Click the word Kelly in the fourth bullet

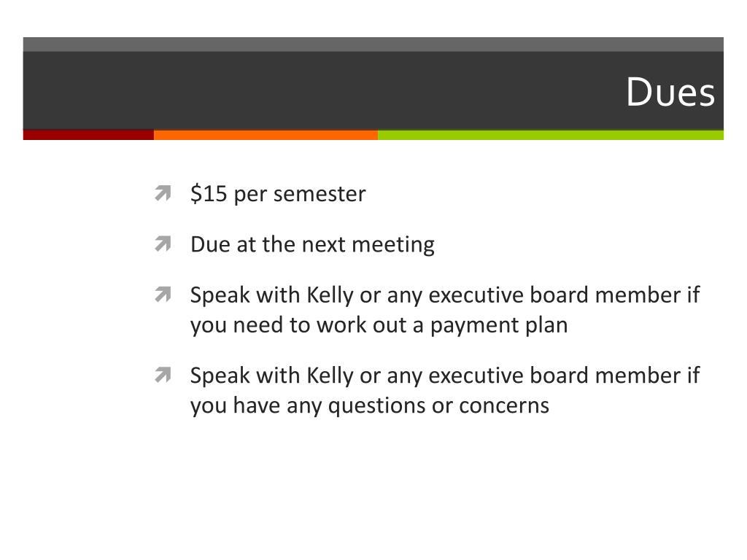pos(330,376)
